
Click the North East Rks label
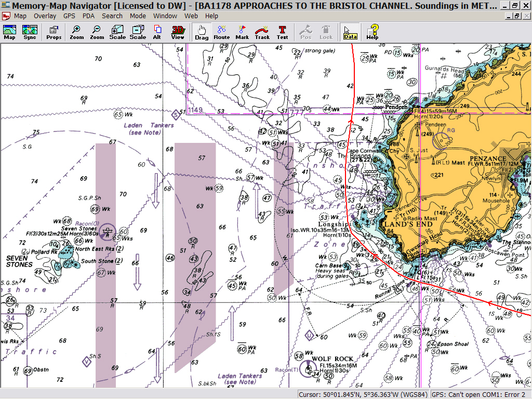point(99,249)
